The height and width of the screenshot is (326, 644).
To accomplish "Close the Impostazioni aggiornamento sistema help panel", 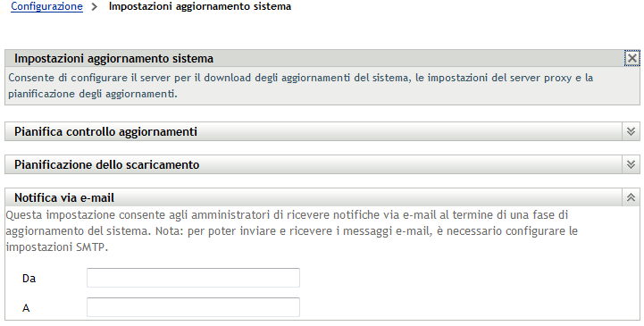I will (x=631, y=58).
